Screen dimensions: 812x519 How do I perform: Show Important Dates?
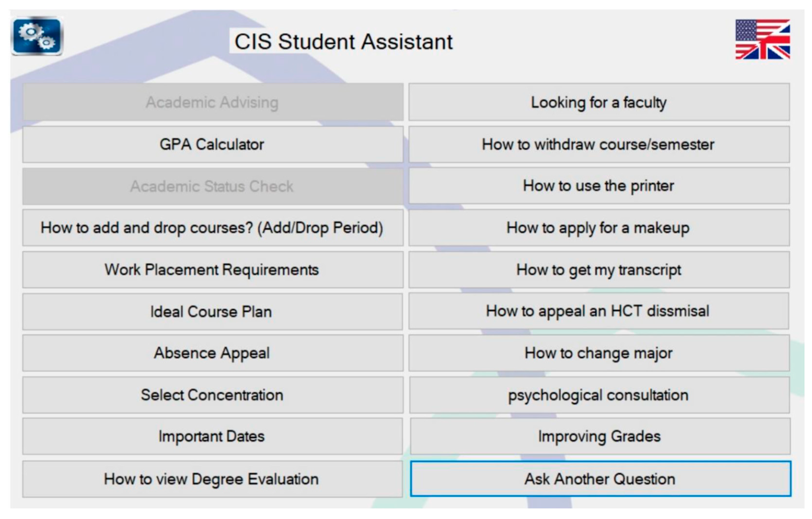point(212,436)
